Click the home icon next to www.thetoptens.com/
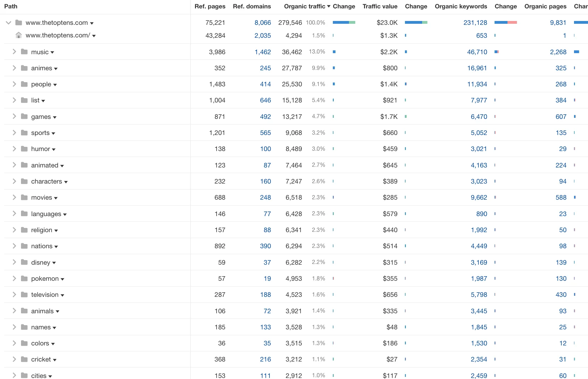This screenshot has height=379, width=588. 19,35
